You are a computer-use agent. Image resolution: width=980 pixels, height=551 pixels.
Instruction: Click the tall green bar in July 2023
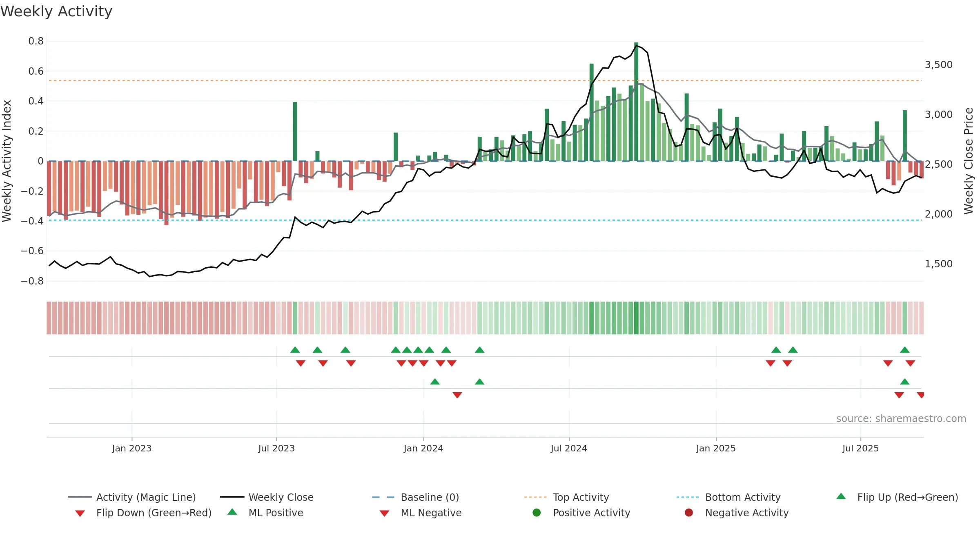pos(295,131)
